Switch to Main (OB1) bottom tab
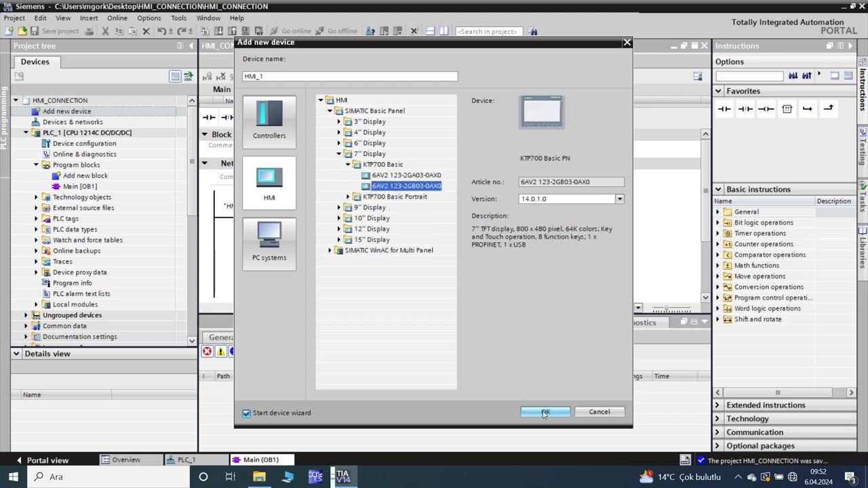This screenshot has width=868, height=488. click(x=262, y=460)
